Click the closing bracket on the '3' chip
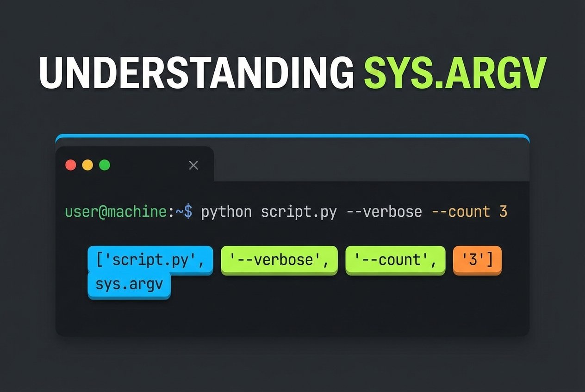585x392 pixels. click(x=488, y=259)
